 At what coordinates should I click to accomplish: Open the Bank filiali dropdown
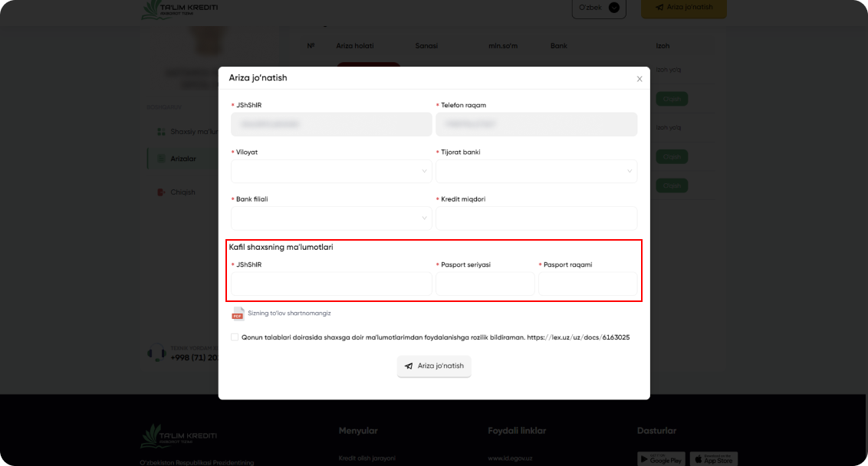coord(331,218)
